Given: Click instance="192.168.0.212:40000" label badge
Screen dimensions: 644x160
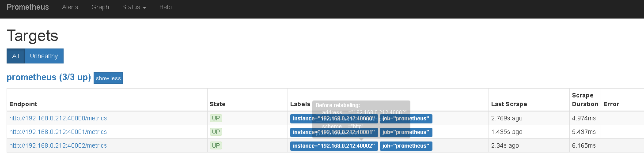Looking at the screenshot, I should (334, 119).
